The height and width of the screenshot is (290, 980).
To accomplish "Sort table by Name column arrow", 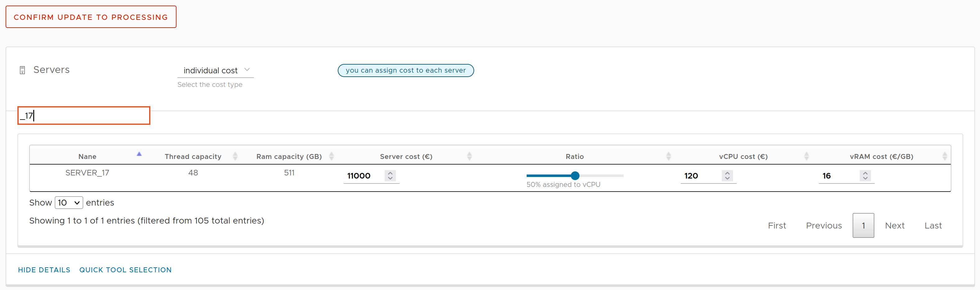I will pyautogui.click(x=139, y=154).
